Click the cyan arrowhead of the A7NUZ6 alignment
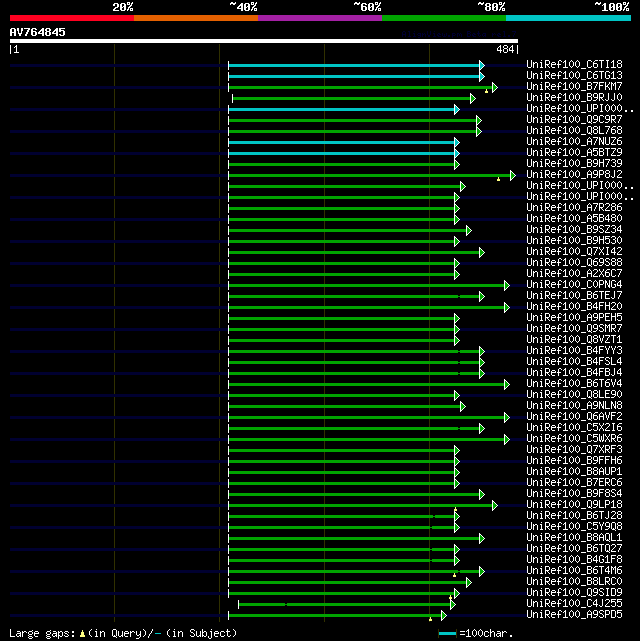The width and height of the screenshot is (640, 641). tap(457, 143)
